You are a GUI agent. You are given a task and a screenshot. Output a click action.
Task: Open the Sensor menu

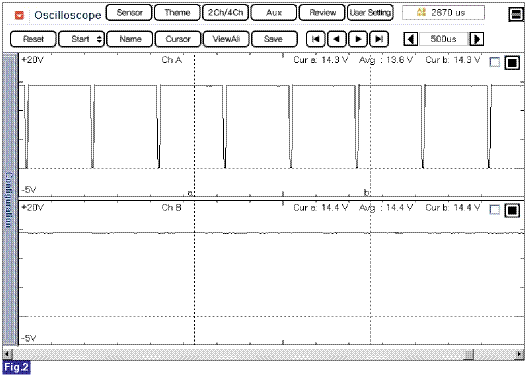click(x=129, y=13)
